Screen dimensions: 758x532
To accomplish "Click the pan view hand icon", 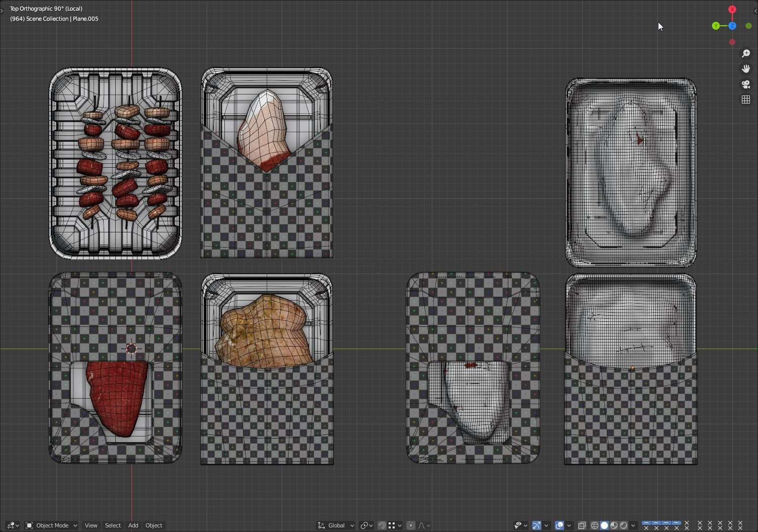I will coord(746,69).
